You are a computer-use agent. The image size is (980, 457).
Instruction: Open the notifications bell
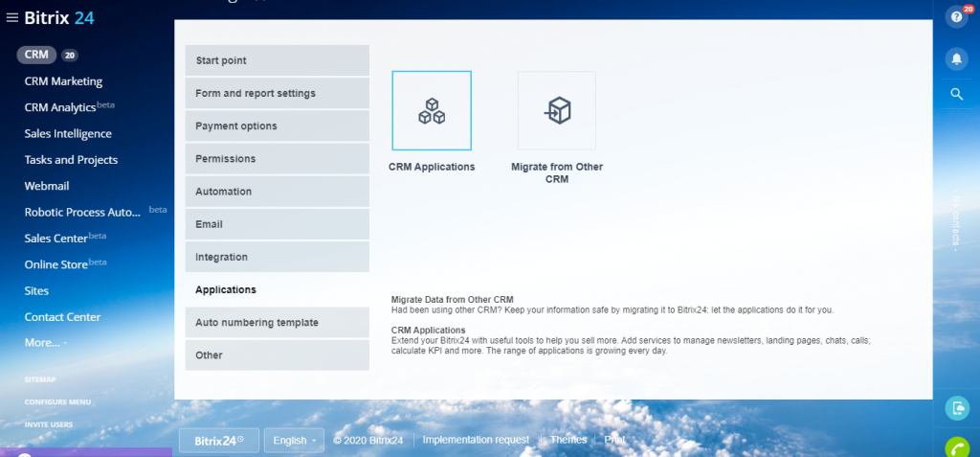pyautogui.click(x=956, y=58)
